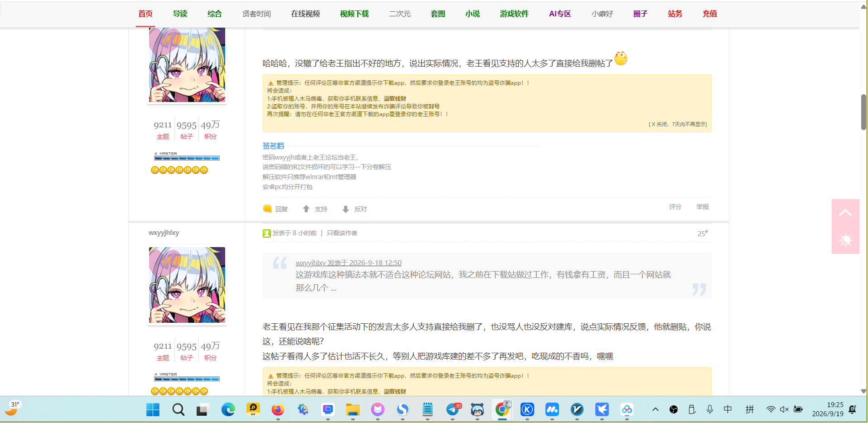
Task: Open the 游戏软件 navigation tab
Action: coord(514,14)
